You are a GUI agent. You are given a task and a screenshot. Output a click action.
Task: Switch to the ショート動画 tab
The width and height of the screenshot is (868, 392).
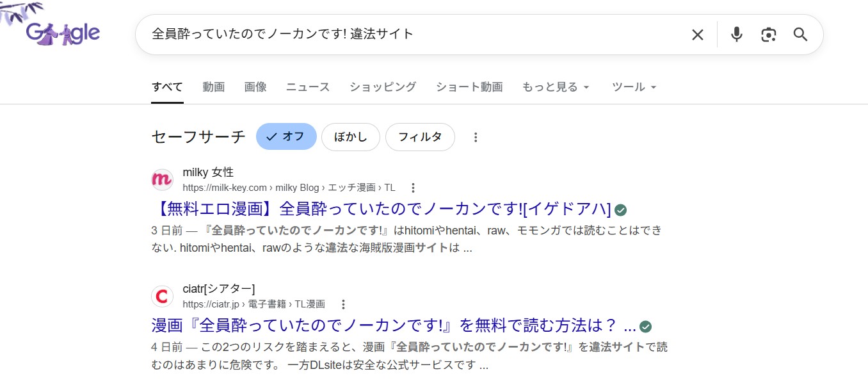pos(469,87)
